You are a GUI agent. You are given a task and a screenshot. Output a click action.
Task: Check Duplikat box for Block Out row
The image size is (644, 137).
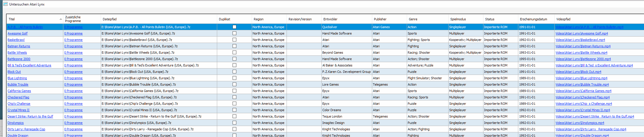pos(234,72)
